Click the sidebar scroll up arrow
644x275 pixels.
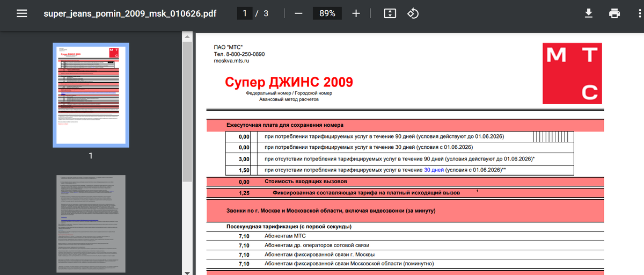pos(187,37)
